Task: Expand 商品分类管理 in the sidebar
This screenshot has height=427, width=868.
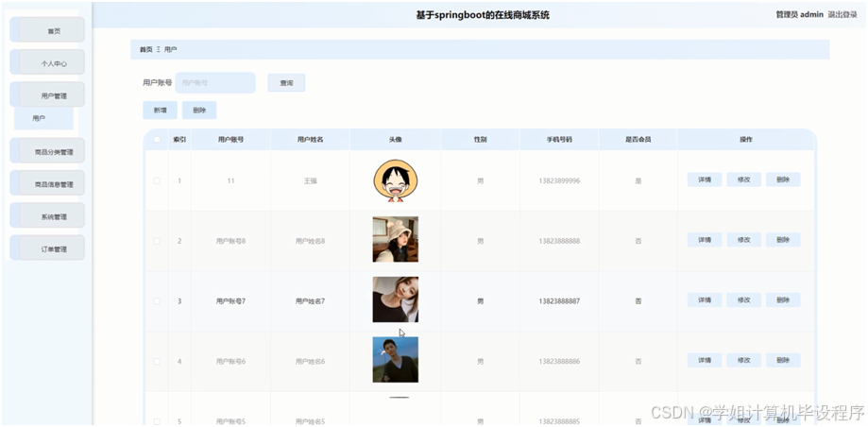Action: [x=47, y=150]
